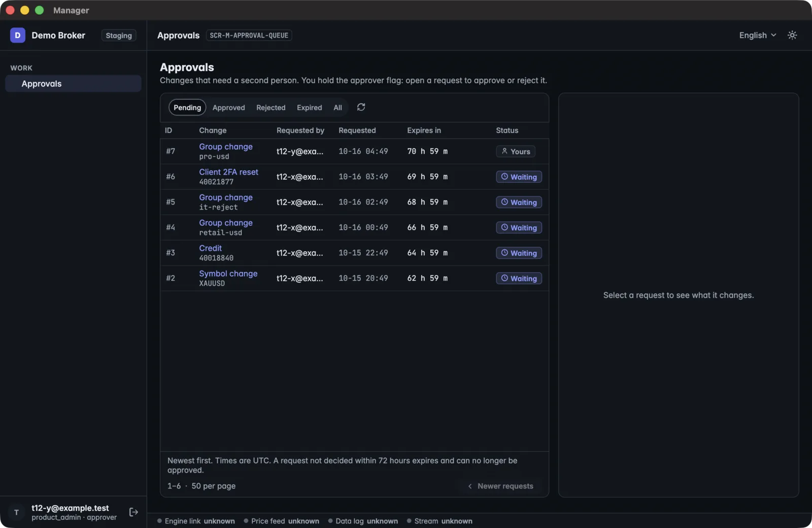
Task: Click the Status column header
Action: pyautogui.click(x=507, y=130)
